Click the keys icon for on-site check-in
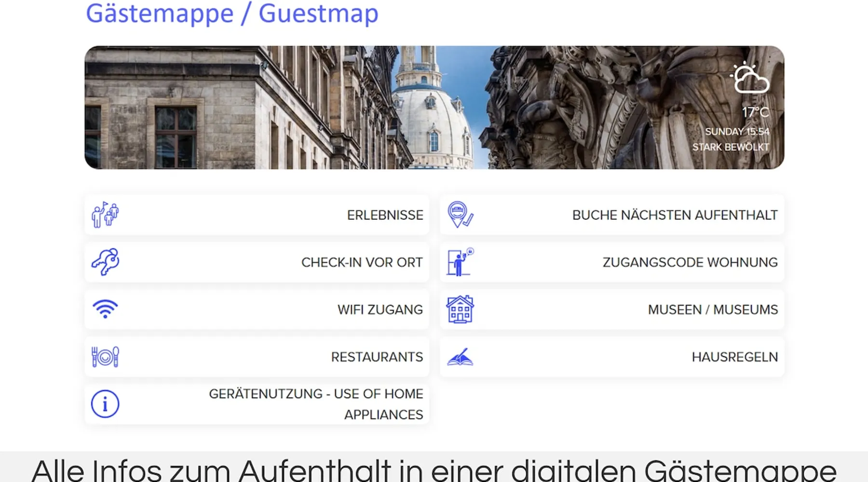Viewport: 868px width, 482px height. coord(105,262)
